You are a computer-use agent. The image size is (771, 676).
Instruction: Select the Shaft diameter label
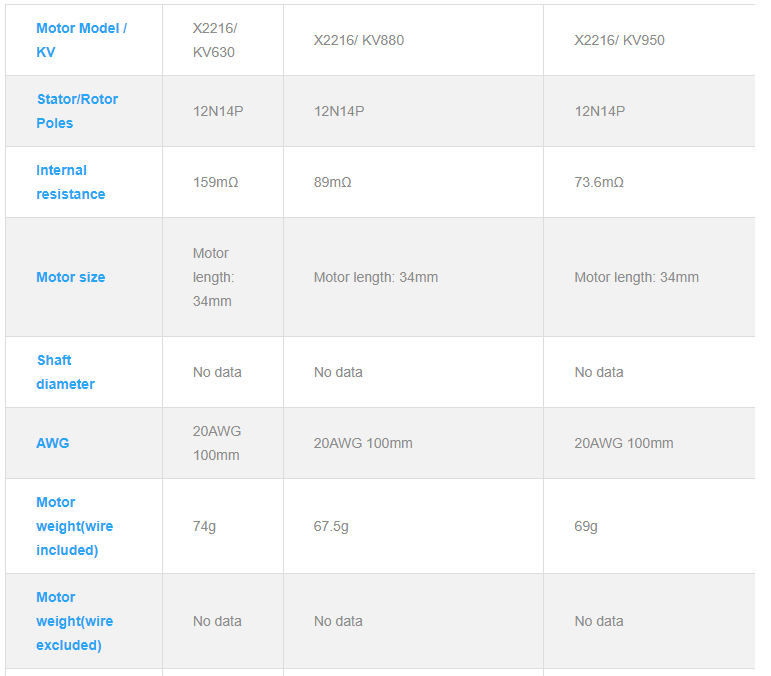point(65,372)
